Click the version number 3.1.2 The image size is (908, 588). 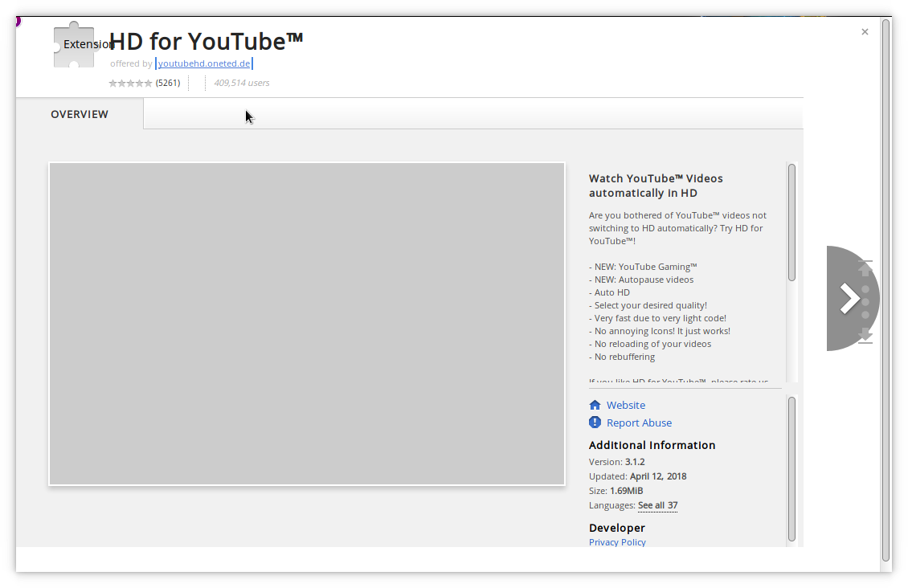pos(635,462)
